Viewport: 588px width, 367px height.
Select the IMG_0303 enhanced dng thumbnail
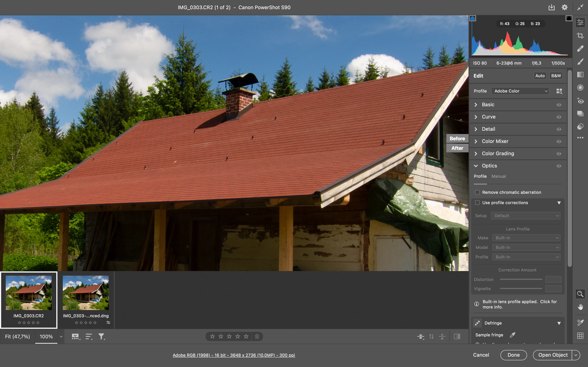click(86, 293)
